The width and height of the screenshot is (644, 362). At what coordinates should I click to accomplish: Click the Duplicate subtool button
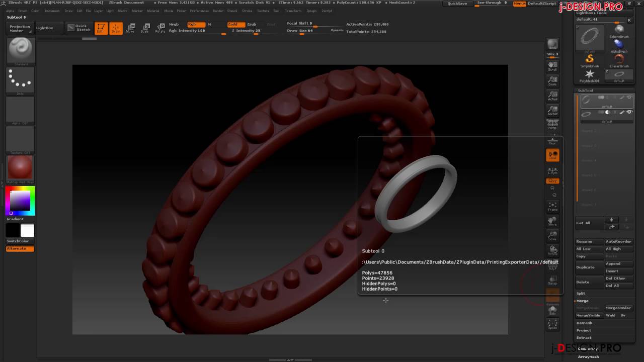589,267
